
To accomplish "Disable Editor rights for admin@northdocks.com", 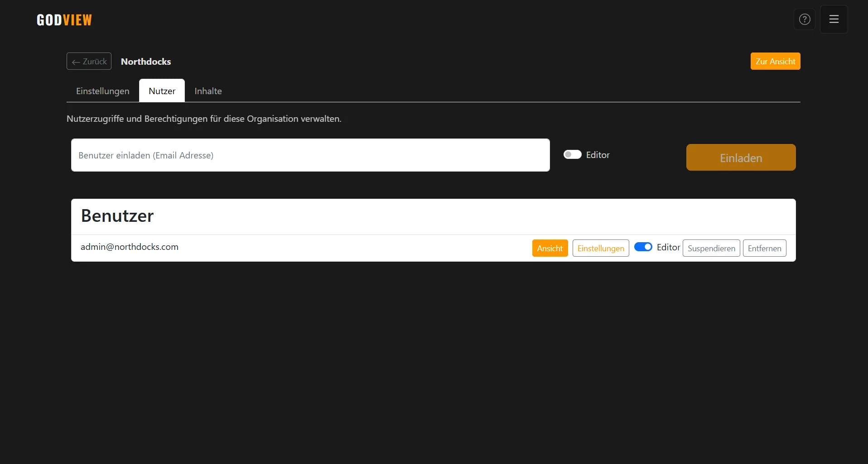I will [x=643, y=247].
